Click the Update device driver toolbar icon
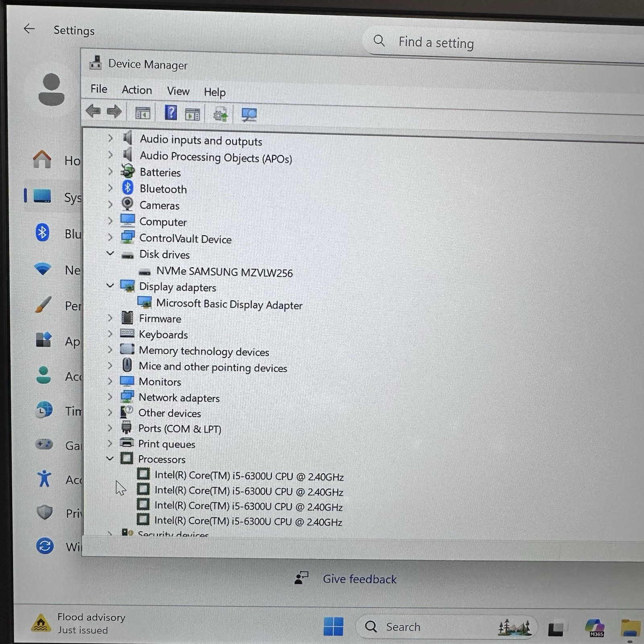This screenshot has width=644, height=644. [x=221, y=115]
